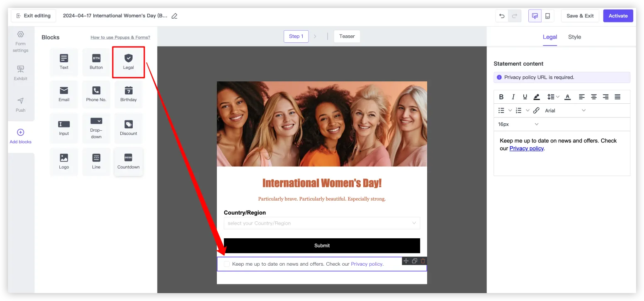The height and width of the screenshot is (301, 644).
Task: Toggle bold text formatting
Action: 501,97
